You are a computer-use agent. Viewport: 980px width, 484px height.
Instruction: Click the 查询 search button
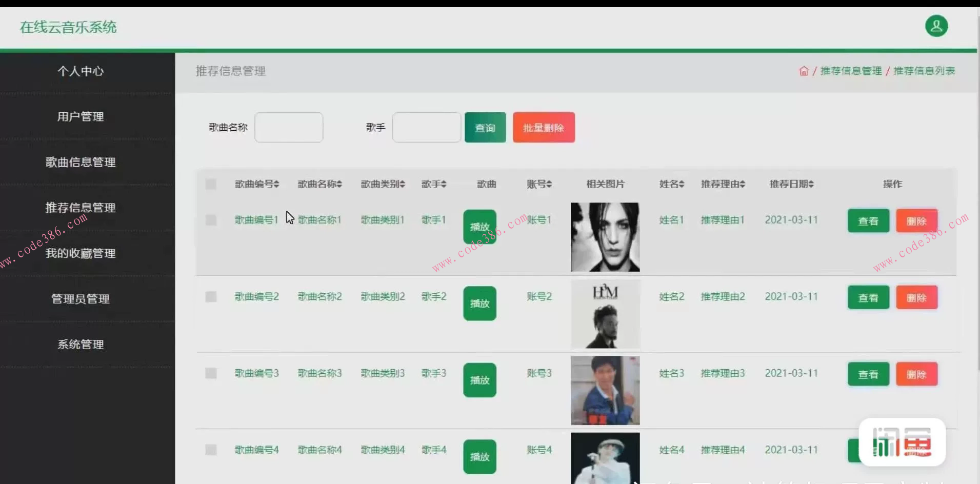click(x=485, y=127)
